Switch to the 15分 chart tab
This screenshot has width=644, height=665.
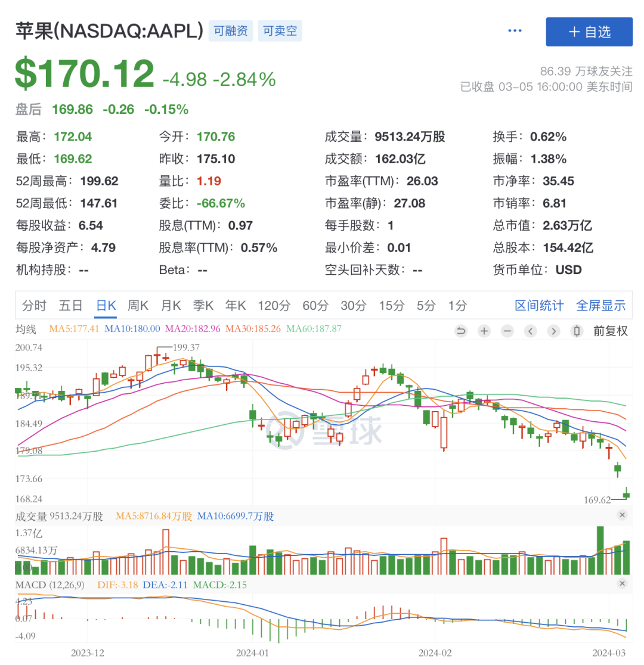(x=391, y=305)
